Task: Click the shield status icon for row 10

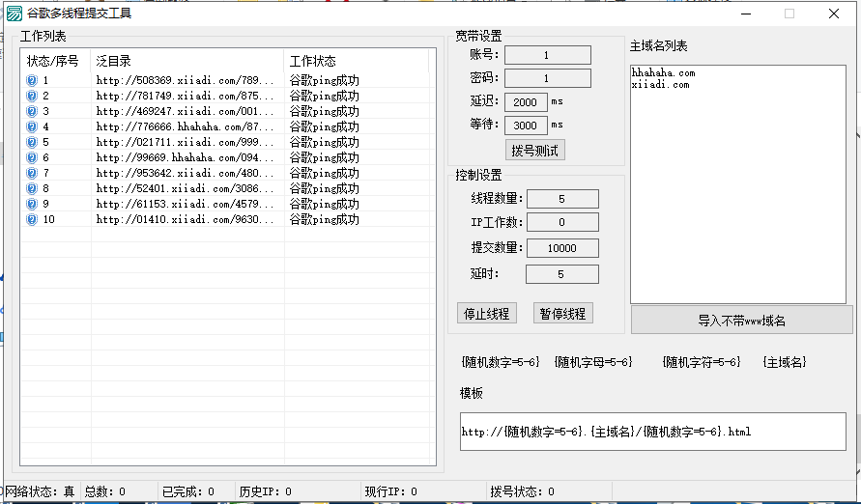Action: coord(32,219)
